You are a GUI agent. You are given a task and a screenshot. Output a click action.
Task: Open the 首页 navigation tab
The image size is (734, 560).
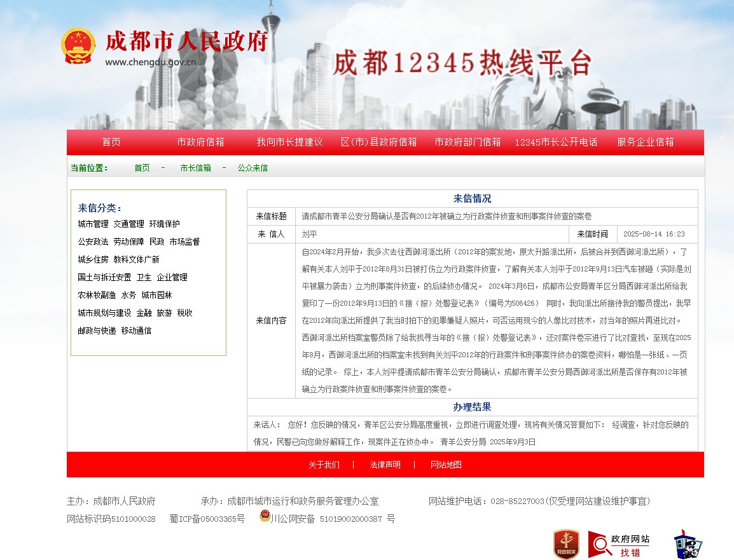point(111,142)
